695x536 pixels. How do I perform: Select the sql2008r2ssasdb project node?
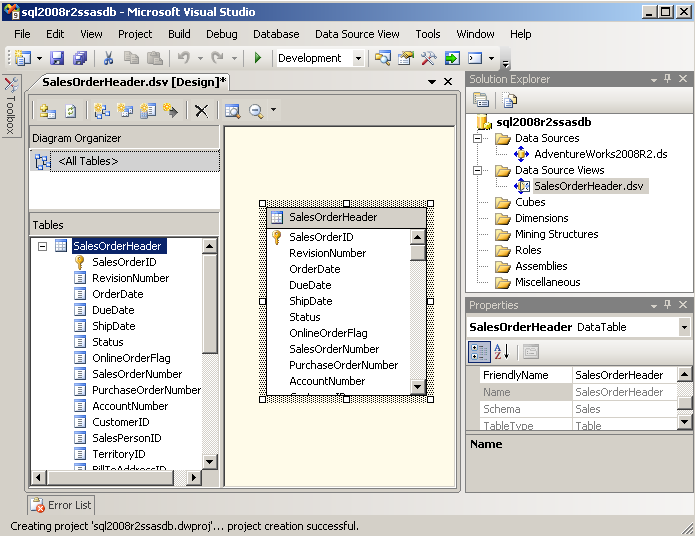coord(543,122)
